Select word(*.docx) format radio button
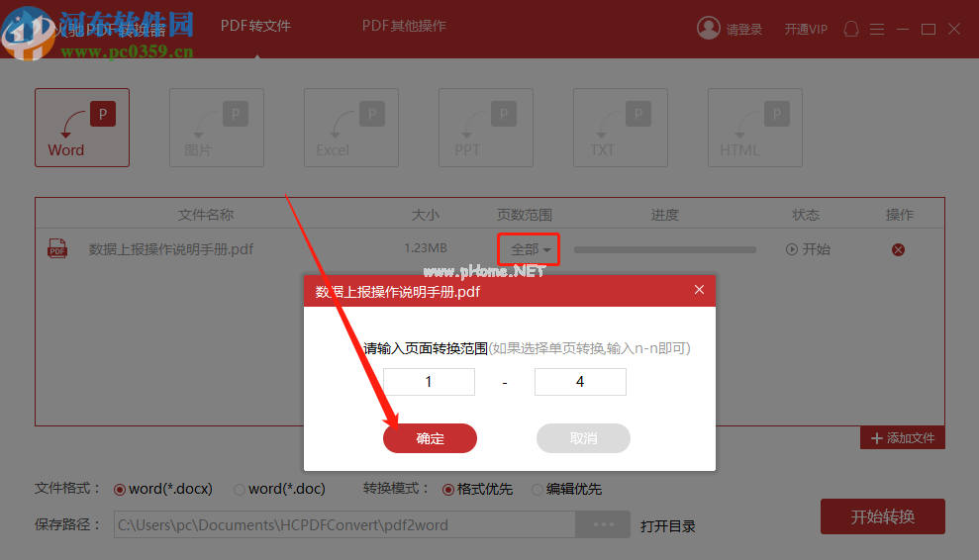Screen dimensions: 979x560 click(120, 489)
